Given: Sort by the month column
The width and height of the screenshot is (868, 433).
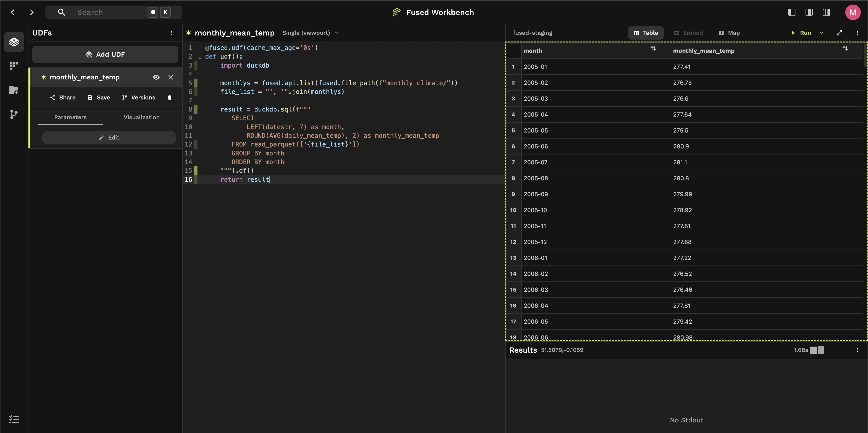Looking at the screenshot, I should [653, 49].
